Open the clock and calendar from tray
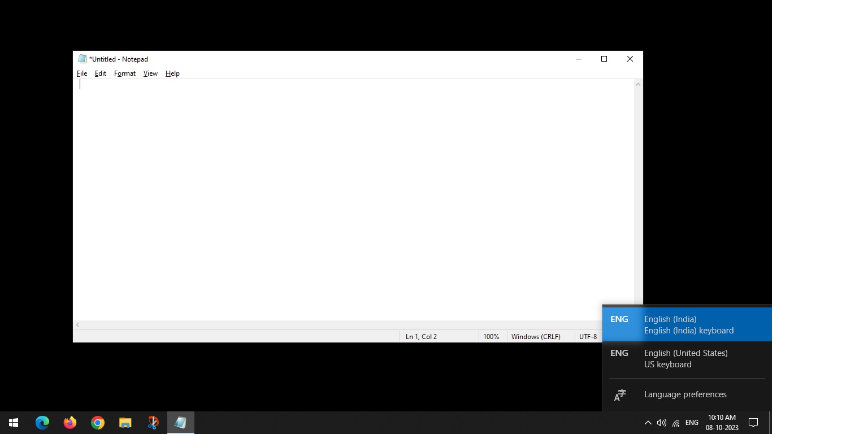Viewport: 868px width, 434px height. pos(722,422)
